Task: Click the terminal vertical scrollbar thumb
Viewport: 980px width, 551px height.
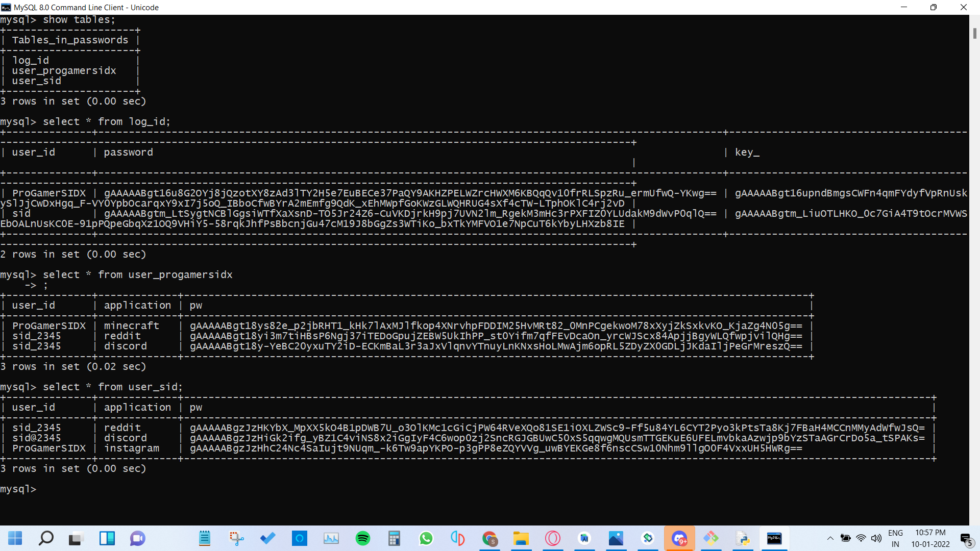Action: click(x=974, y=33)
